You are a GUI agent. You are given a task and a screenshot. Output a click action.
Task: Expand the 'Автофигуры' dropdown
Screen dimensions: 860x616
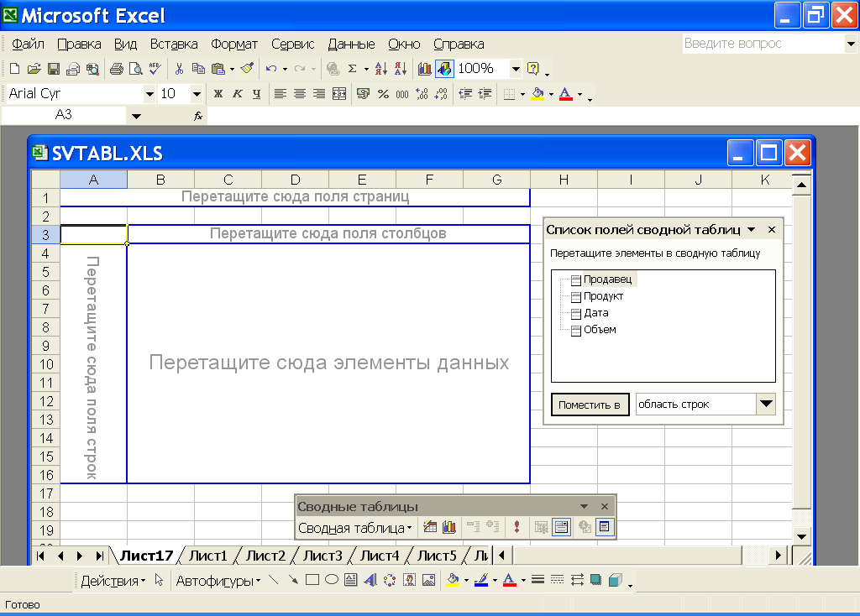(x=218, y=581)
